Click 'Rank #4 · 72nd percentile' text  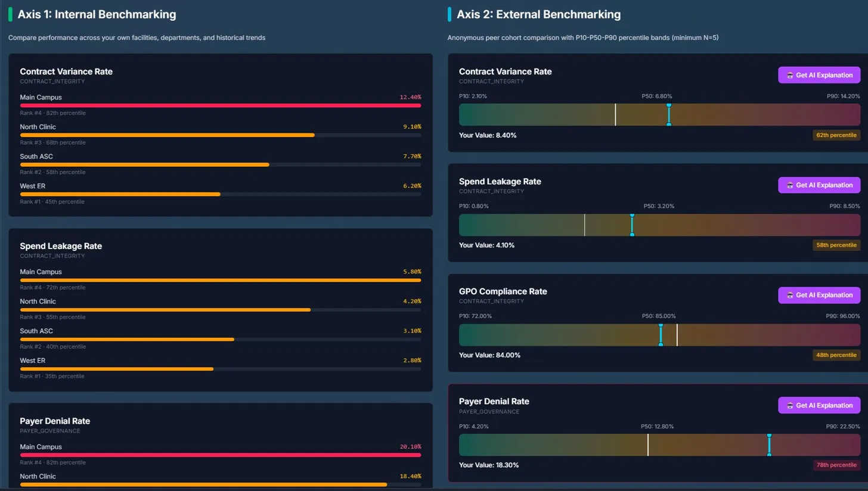[x=52, y=288]
